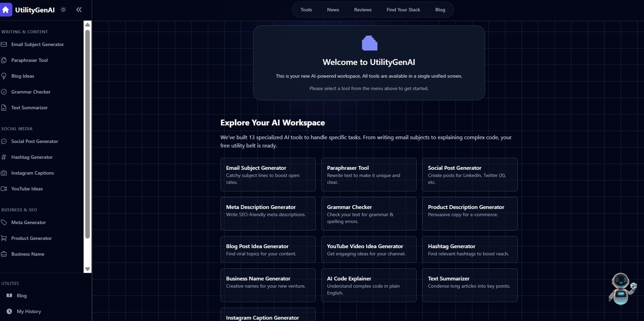Image resolution: width=644 pixels, height=321 pixels.
Task: Open Blog Ideas via its lightbulb icon
Action: pyautogui.click(x=4, y=76)
